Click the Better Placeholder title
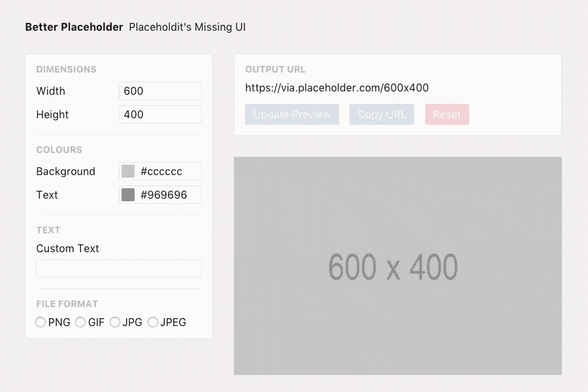Image resolution: width=588 pixels, height=392 pixels. [x=74, y=27]
